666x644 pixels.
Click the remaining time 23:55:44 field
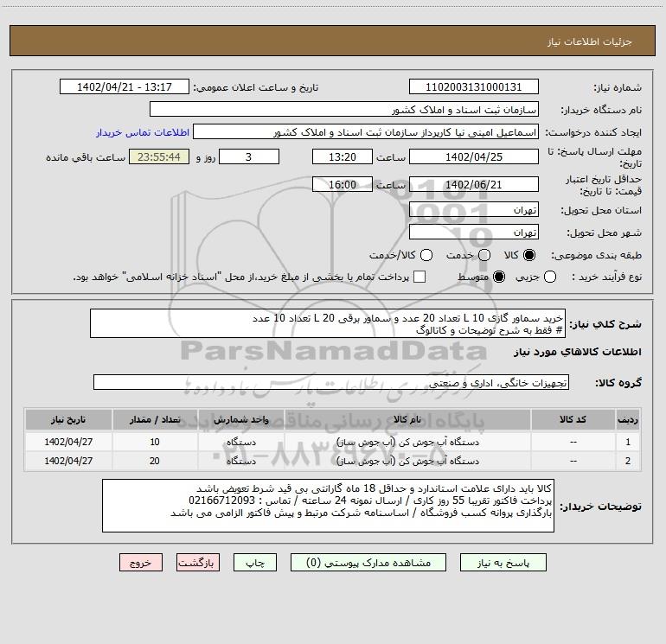tap(159, 156)
